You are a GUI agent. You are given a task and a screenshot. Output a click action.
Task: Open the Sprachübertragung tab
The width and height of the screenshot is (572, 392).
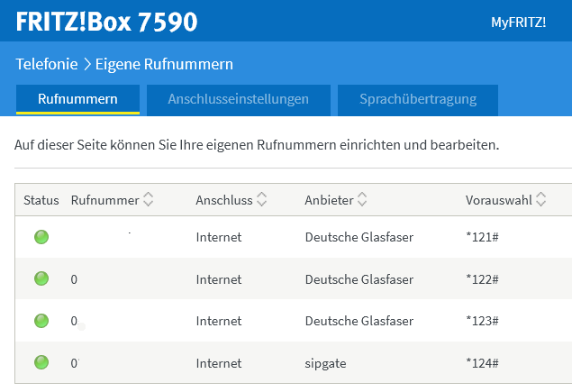[418, 99]
